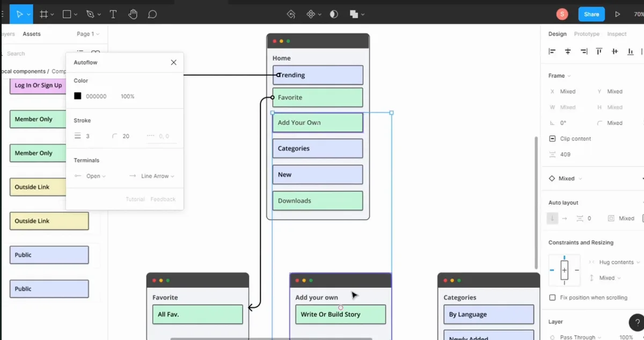644x340 pixels.
Task: Click the Create Component icon
Action: coord(310,15)
